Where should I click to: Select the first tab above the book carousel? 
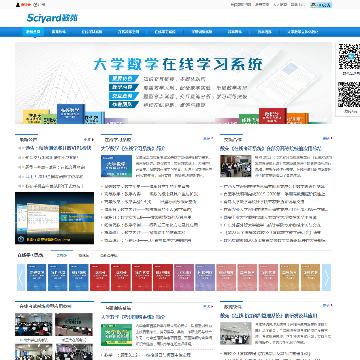click(x=62, y=255)
